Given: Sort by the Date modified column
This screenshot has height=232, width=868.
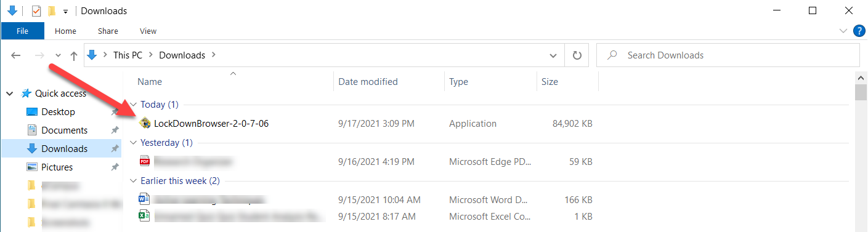Looking at the screenshot, I should tap(368, 81).
